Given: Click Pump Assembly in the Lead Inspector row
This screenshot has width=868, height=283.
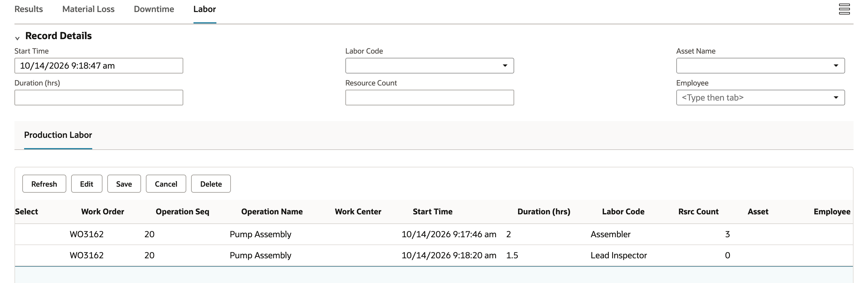Looking at the screenshot, I should 260,255.
